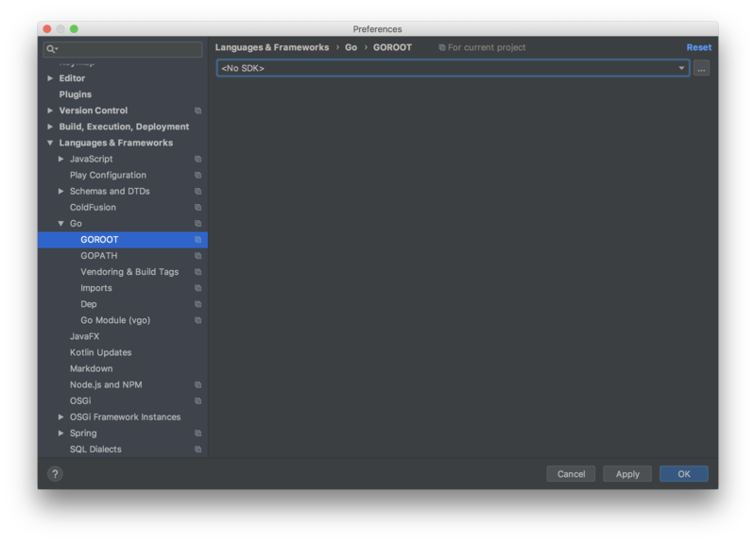Expand the Editor settings section
The image size is (756, 543).
[x=50, y=78]
